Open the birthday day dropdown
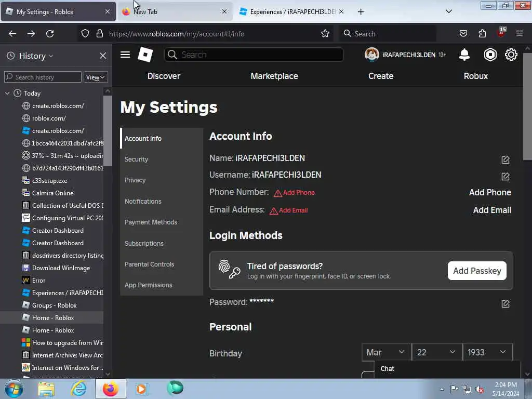Viewport: 532px width, 399px height. (436, 352)
